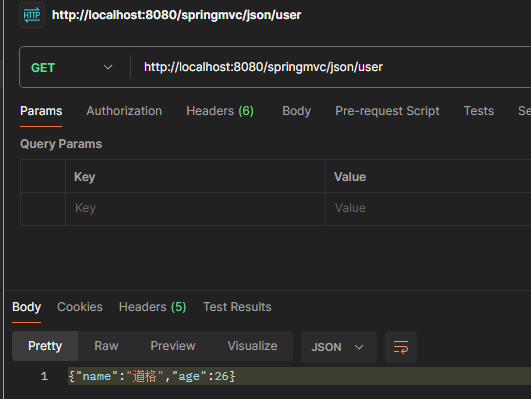This screenshot has height=399, width=531.
Task: Click the empty Key field in Query Params
Action: click(195, 208)
